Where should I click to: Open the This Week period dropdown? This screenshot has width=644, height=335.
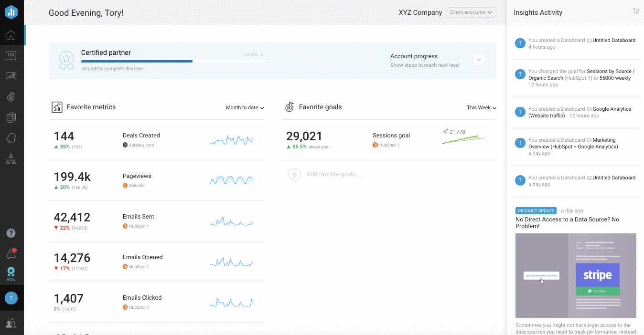pyautogui.click(x=481, y=108)
